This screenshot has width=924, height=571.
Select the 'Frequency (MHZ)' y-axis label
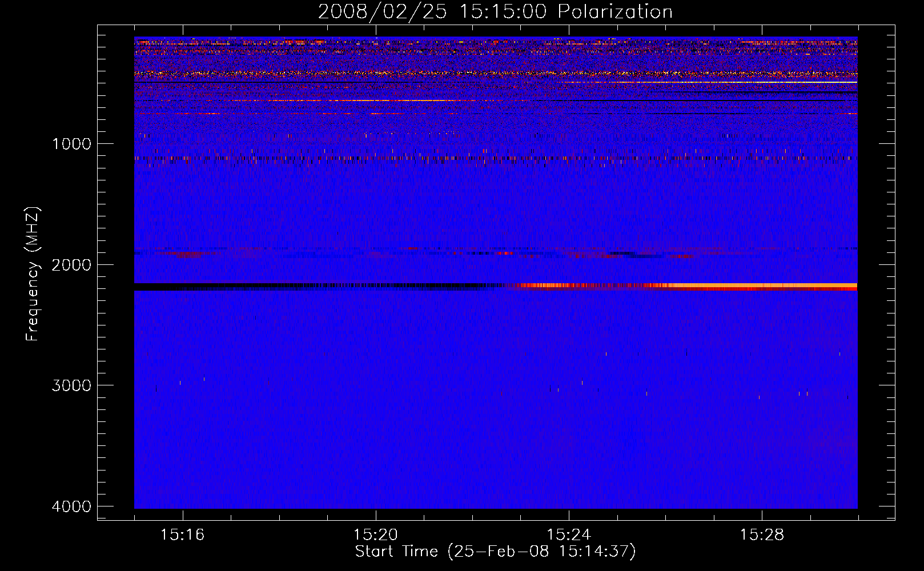coord(33,274)
